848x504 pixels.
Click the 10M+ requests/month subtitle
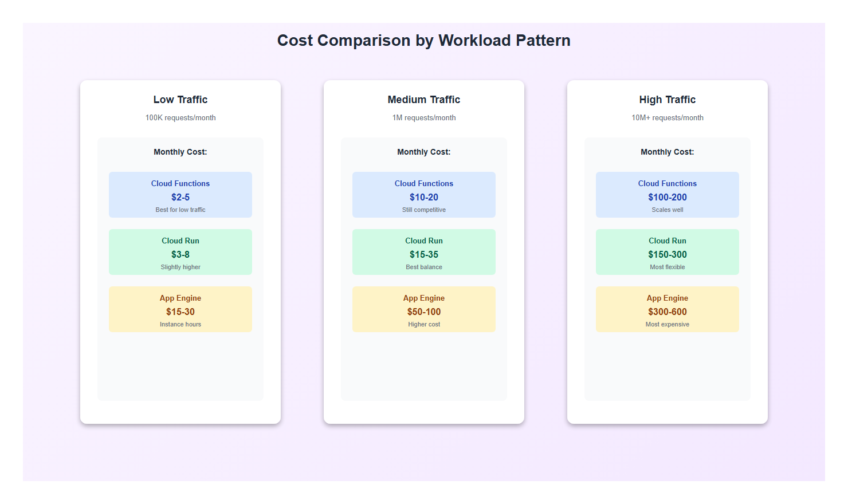tap(668, 118)
